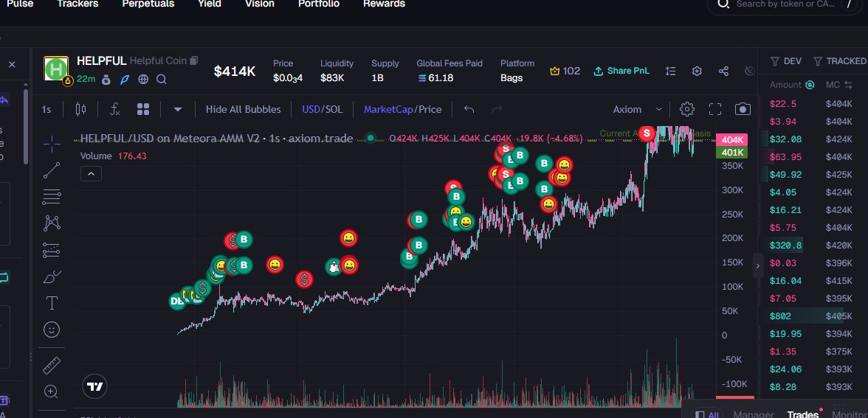Activate the chart zoom-in tool
868x418 pixels.
tap(52, 392)
